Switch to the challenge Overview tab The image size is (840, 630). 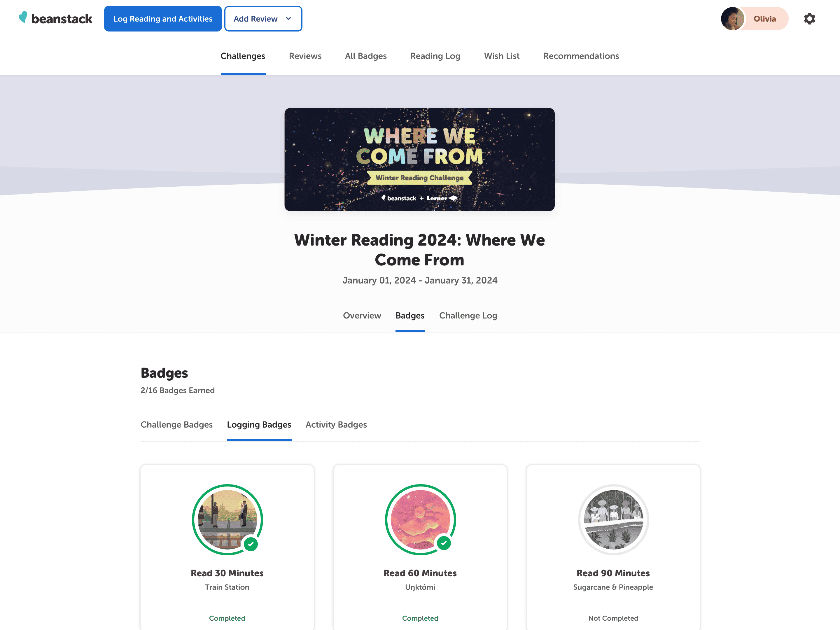tap(361, 315)
